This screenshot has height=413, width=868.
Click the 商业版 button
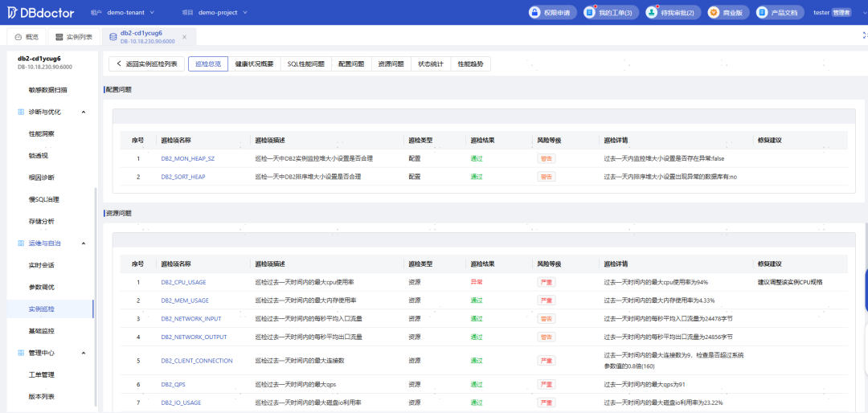pyautogui.click(x=728, y=12)
